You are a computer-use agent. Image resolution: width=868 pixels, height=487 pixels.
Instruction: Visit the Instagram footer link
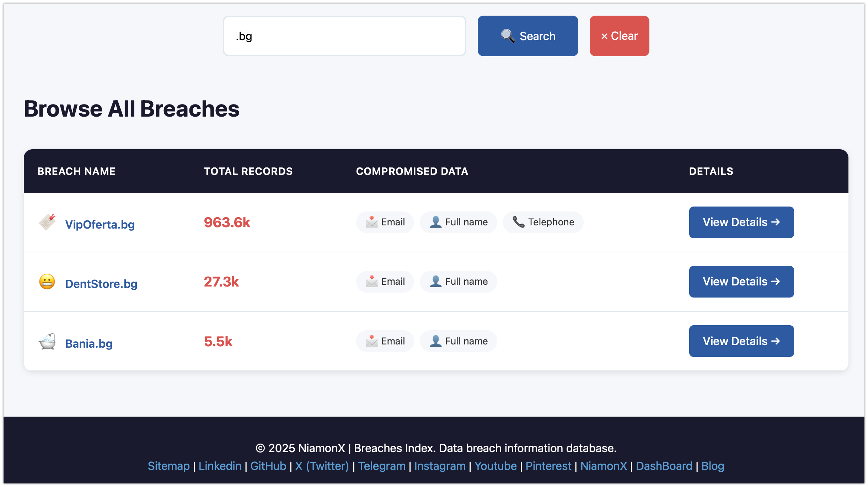coord(440,466)
